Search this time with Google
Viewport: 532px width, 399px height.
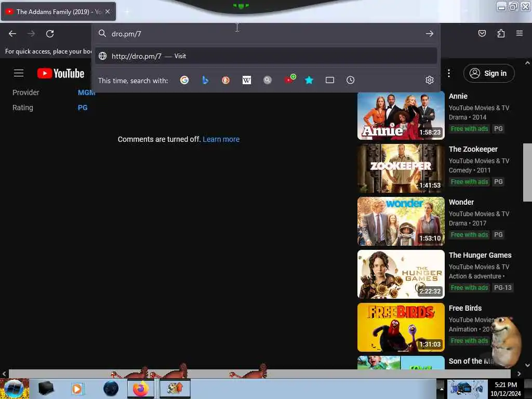point(184,80)
